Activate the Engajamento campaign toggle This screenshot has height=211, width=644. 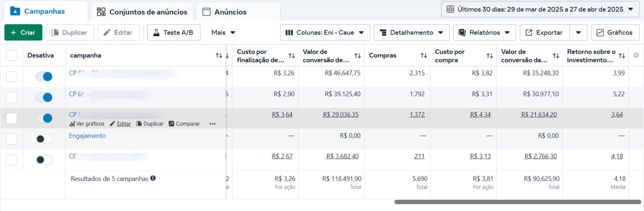pos(44,139)
